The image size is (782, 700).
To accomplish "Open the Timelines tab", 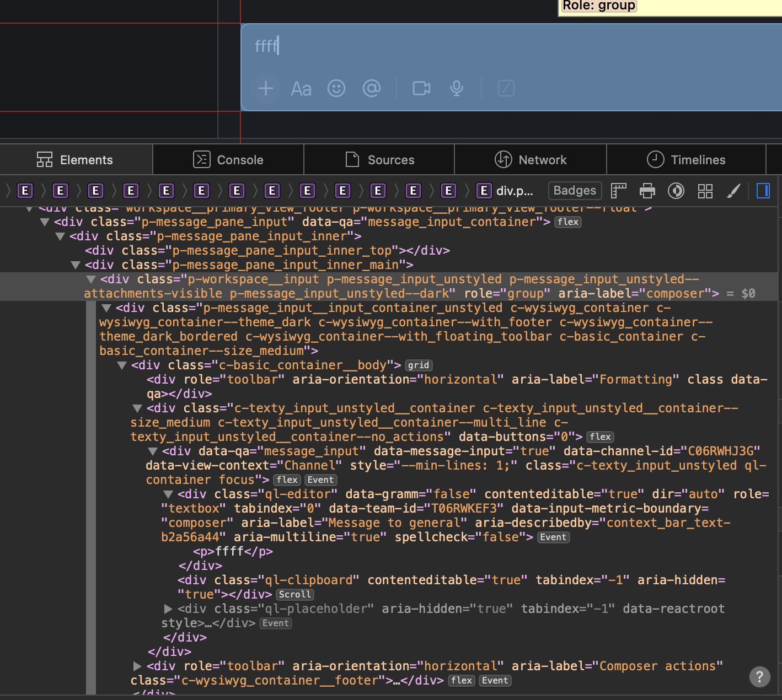I will [686, 160].
